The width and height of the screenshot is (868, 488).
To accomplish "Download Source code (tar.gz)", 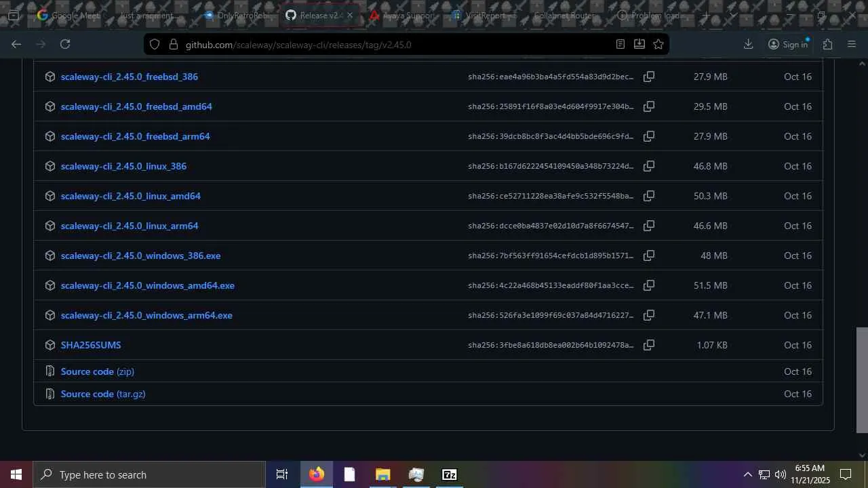I will pyautogui.click(x=103, y=394).
